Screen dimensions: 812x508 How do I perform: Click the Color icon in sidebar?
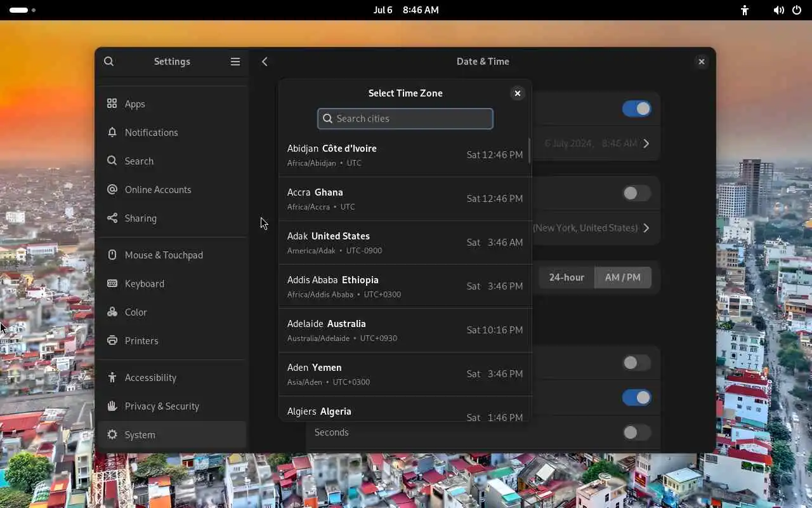pos(112,312)
